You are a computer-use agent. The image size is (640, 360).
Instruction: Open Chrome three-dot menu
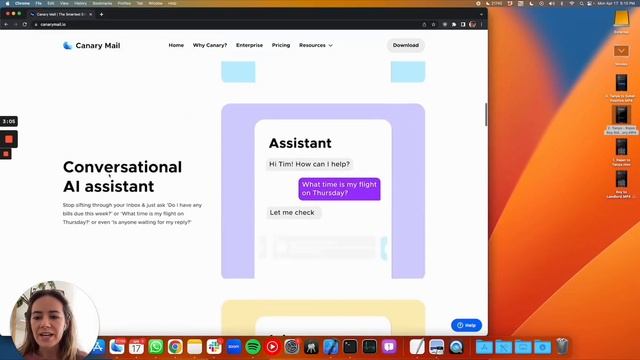(x=482, y=24)
